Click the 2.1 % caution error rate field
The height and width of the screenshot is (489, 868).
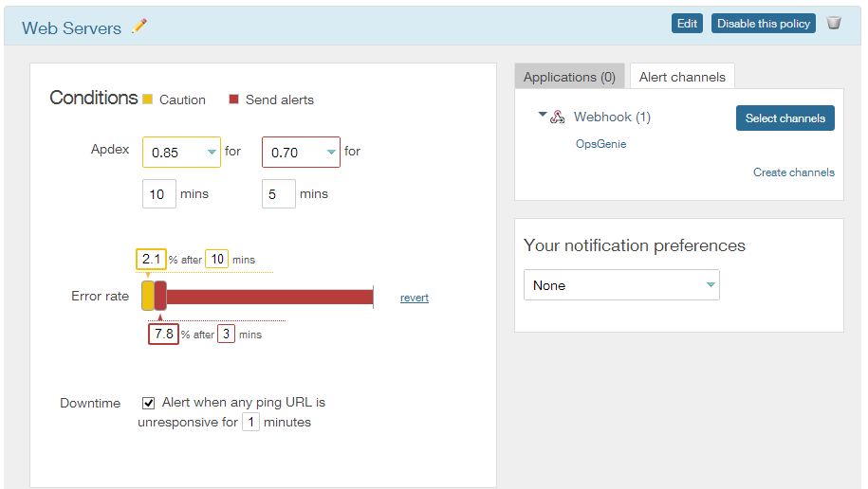(151, 259)
